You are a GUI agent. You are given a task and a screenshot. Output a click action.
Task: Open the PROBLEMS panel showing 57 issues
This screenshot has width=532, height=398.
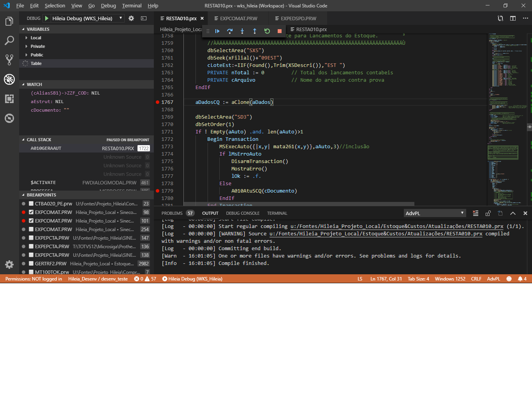click(x=172, y=213)
